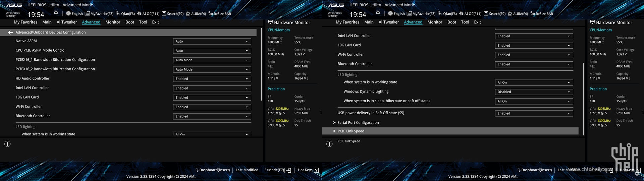The height and width of the screenshot is (181, 644).
Task: Switch to Boot tab in left screen
Action: [130, 22]
